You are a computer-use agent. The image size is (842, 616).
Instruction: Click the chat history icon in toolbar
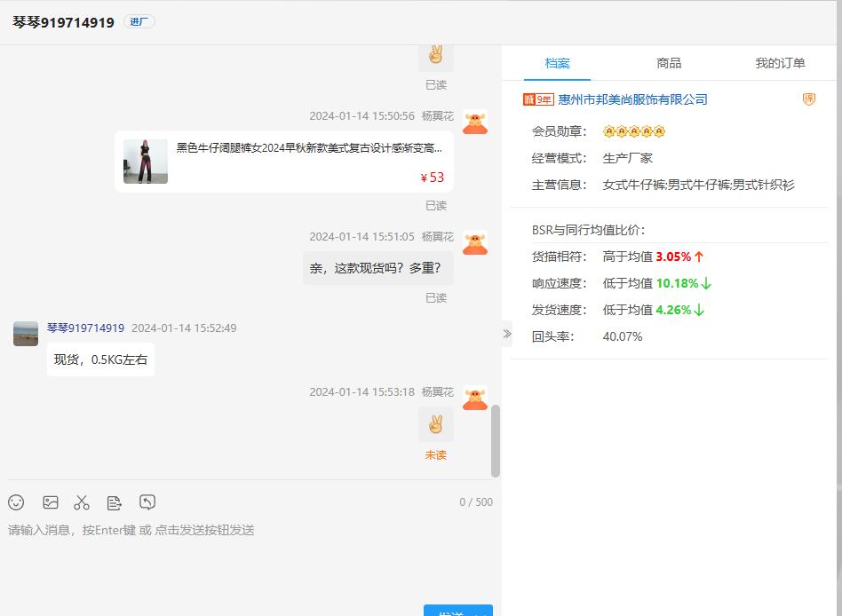[147, 502]
